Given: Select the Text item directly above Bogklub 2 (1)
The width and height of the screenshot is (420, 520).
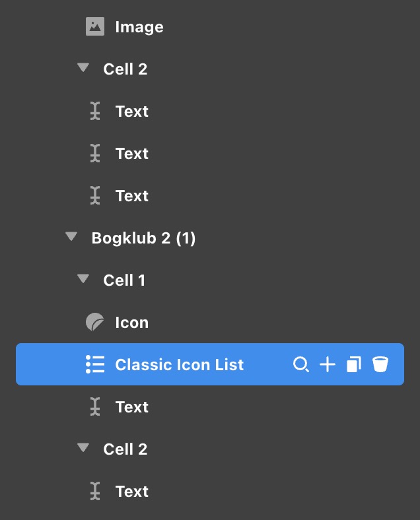Looking at the screenshot, I should 132,196.
